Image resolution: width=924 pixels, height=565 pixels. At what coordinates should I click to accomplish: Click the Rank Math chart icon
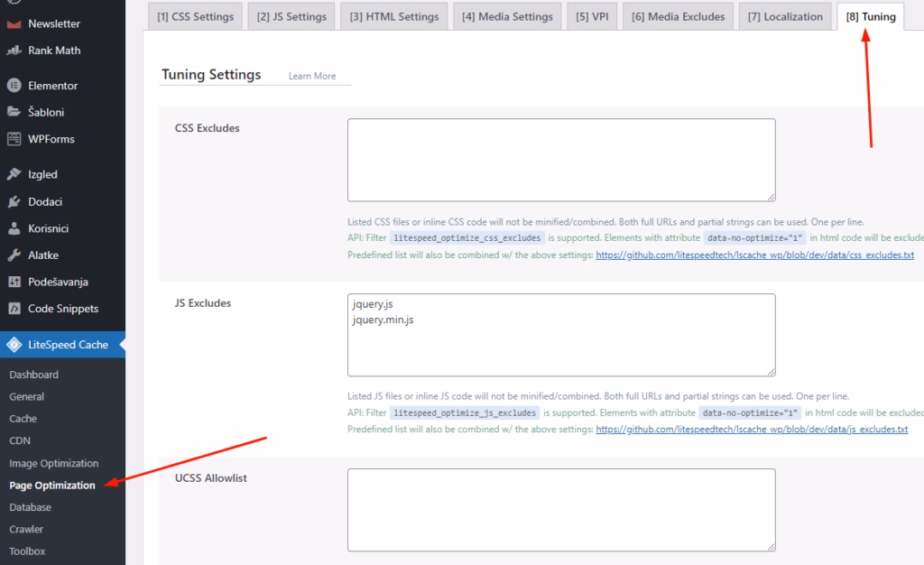[x=14, y=51]
